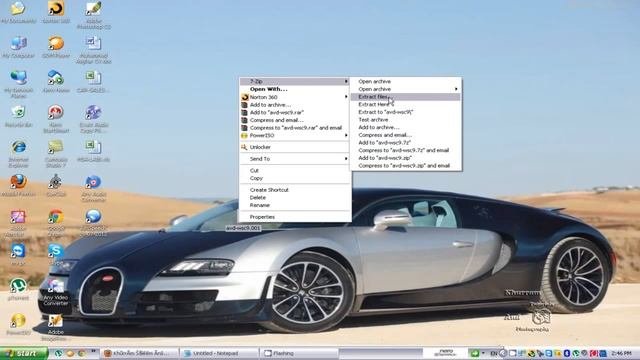Select Adobe ImageReady desktop icon
The width and height of the screenshot is (640, 360).
[x=56, y=327]
